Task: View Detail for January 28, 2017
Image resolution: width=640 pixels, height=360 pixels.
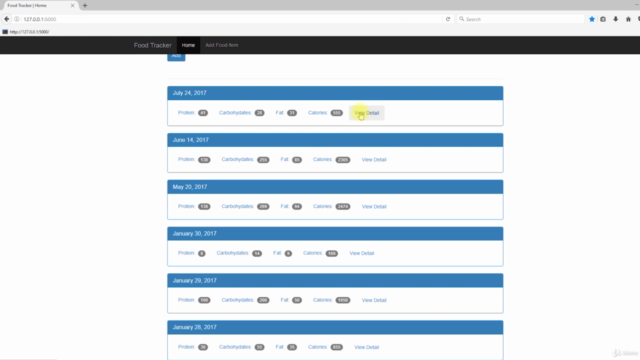Action: point(367,347)
